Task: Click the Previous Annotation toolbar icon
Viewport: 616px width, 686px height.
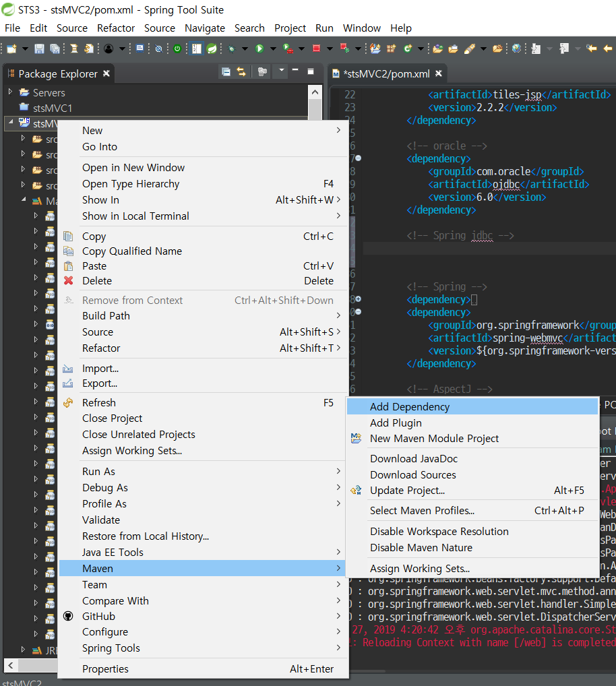Action: [x=564, y=49]
